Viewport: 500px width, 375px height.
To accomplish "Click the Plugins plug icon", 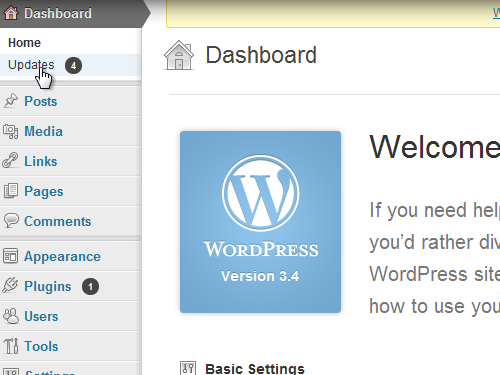I will 10,286.
